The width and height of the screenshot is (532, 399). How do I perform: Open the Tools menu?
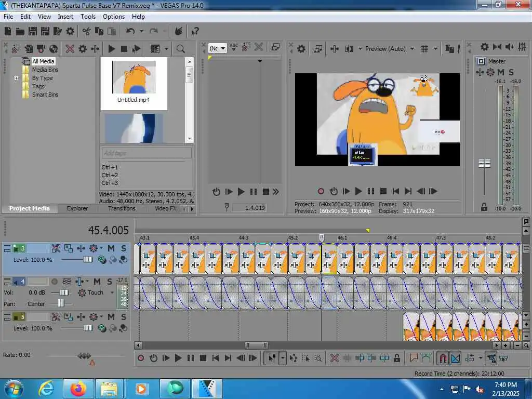pyautogui.click(x=88, y=17)
